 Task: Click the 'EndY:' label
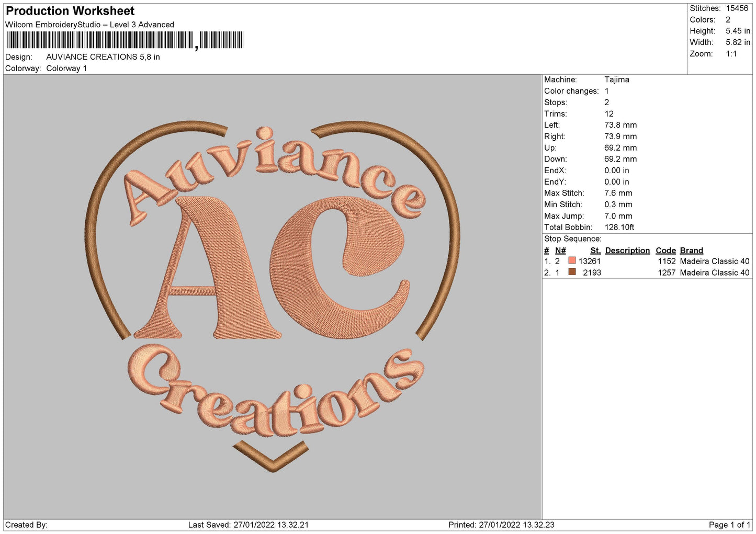click(x=555, y=182)
